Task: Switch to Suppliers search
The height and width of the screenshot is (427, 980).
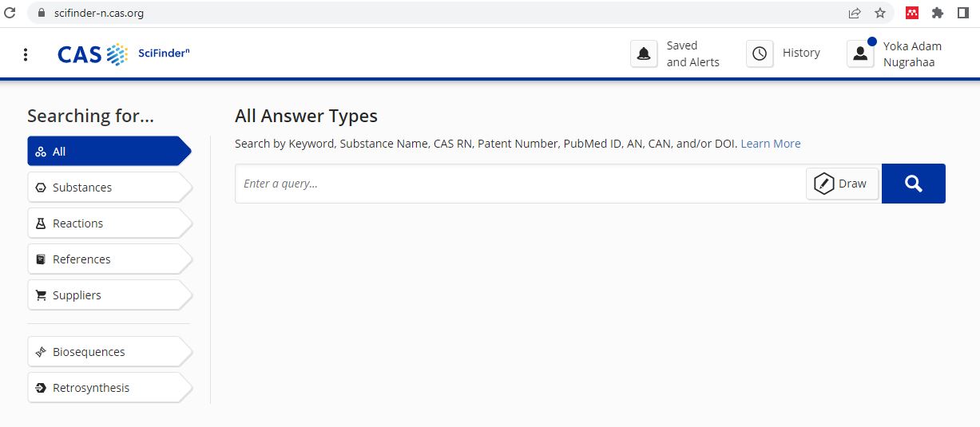Action: pyautogui.click(x=109, y=295)
